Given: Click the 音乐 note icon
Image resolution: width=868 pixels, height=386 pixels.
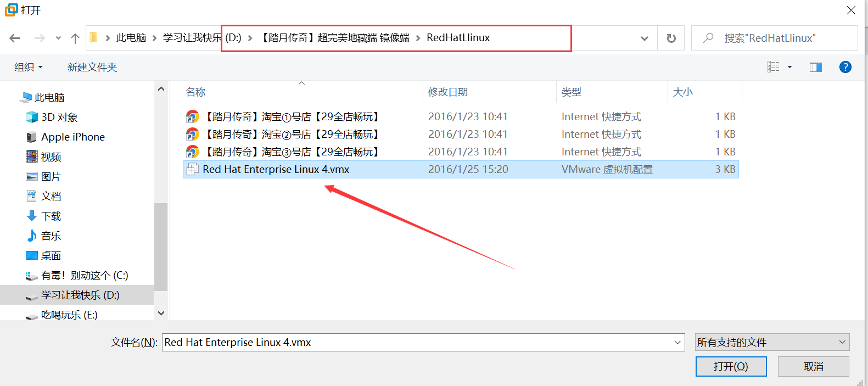Looking at the screenshot, I should [x=32, y=236].
